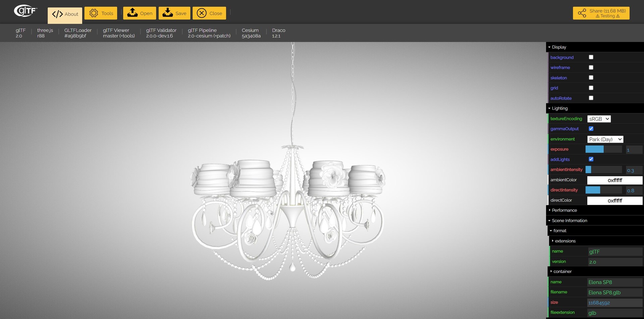Open the Tools menu

(x=101, y=13)
